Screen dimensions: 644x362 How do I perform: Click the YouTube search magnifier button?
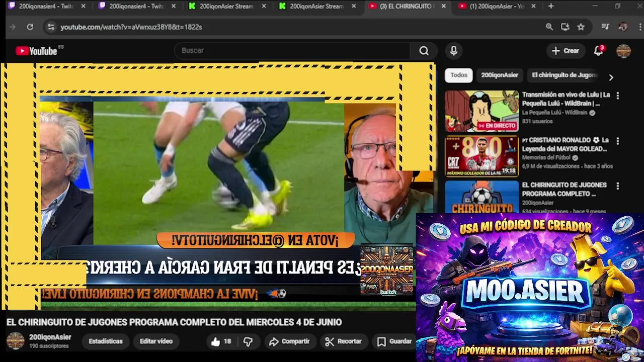(424, 51)
